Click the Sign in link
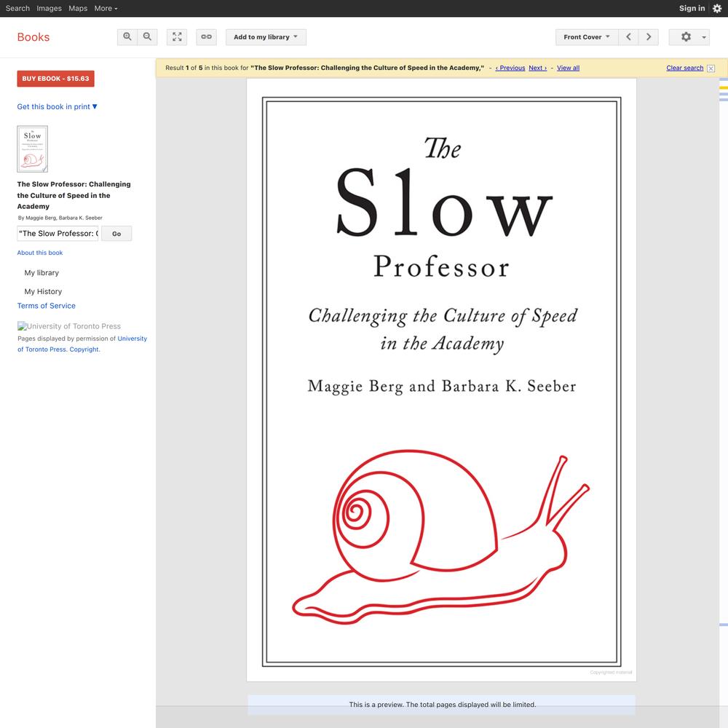 pos(692,8)
